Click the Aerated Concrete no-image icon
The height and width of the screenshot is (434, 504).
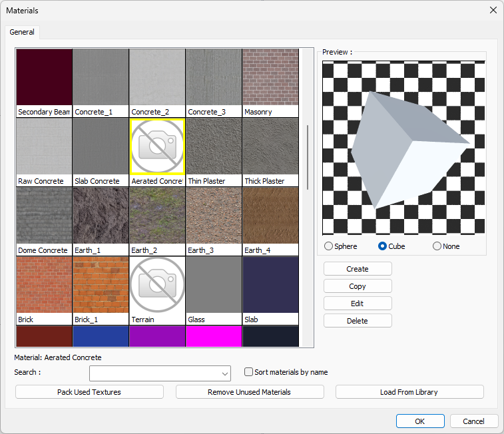(157, 147)
